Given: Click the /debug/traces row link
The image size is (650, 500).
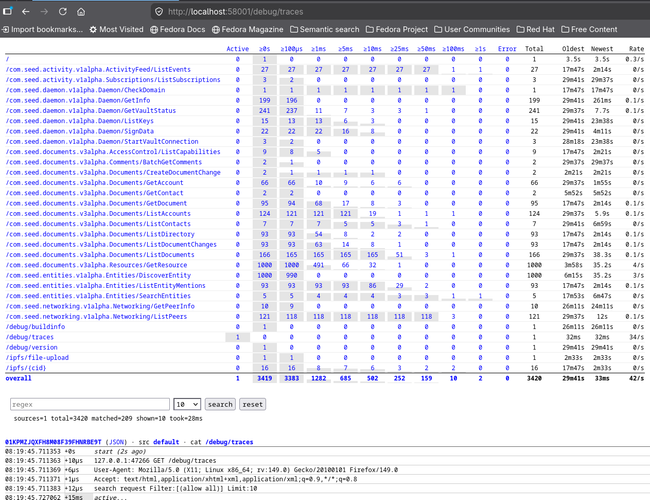Looking at the screenshot, I should coord(28,337).
